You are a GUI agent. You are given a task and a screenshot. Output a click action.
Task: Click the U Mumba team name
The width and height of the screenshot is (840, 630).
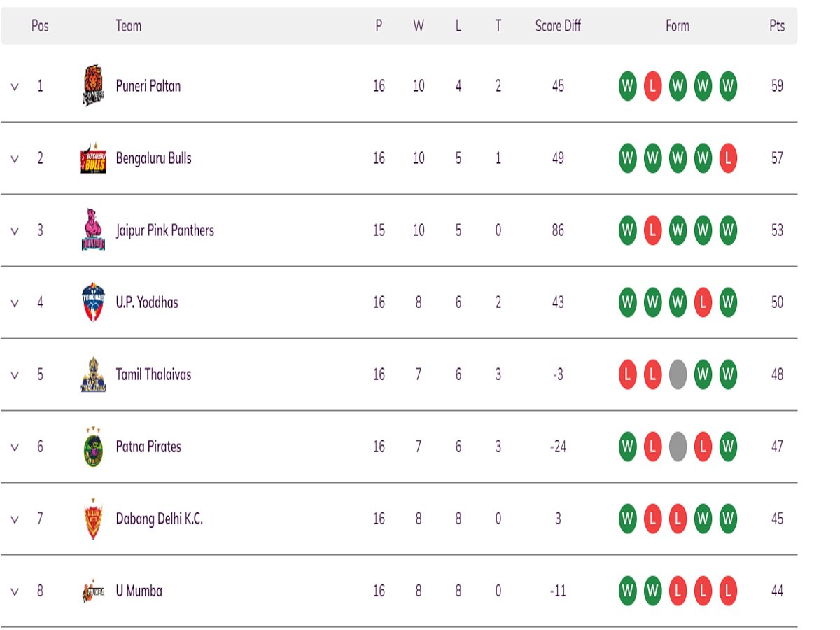tap(141, 591)
